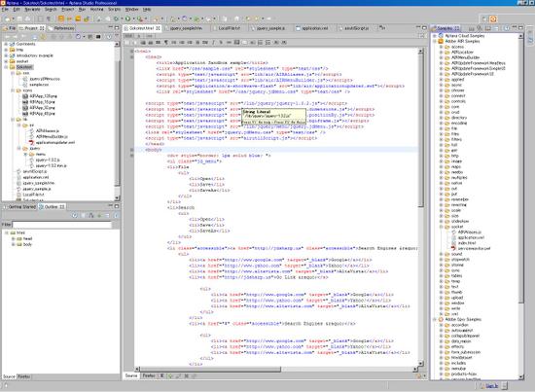This screenshot has height=392, width=535.
Task: Expand the body node in Outline
Action: pyautogui.click(x=13, y=244)
